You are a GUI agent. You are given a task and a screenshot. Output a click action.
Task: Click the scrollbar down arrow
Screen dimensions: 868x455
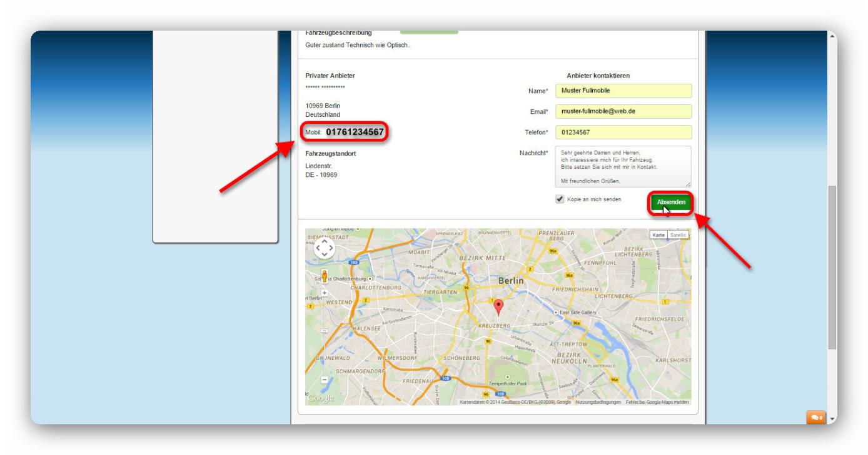point(832,419)
